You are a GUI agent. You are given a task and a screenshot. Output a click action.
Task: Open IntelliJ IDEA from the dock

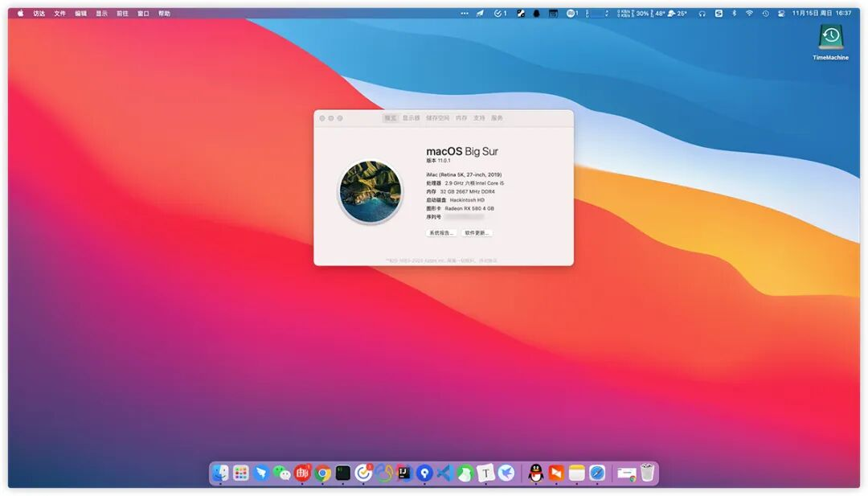point(404,473)
